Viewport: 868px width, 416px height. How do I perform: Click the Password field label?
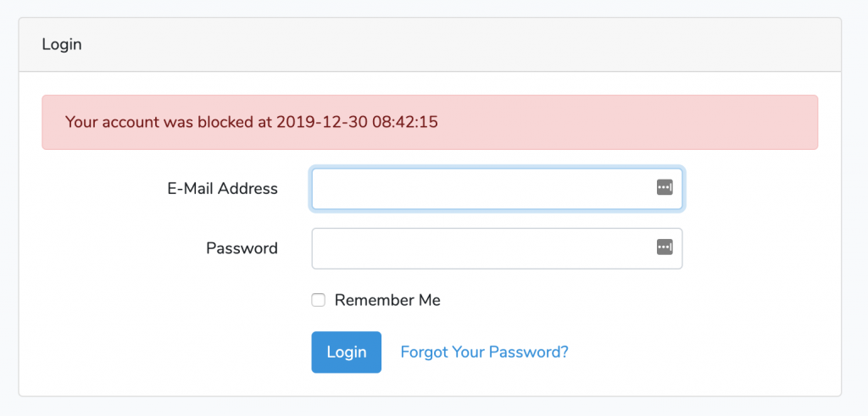(x=242, y=248)
